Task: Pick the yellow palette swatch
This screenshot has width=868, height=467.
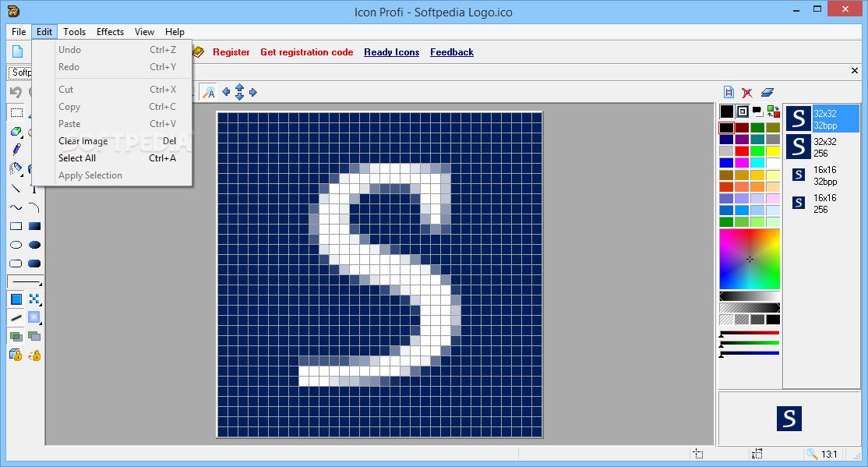Action: [x=773, y=151]
